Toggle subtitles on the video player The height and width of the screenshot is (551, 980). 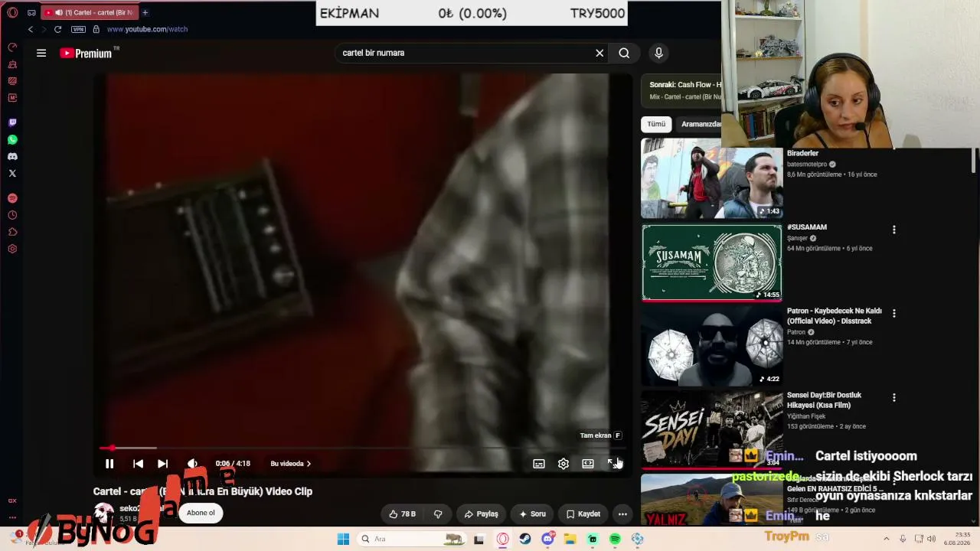click(x=539, y=464)
